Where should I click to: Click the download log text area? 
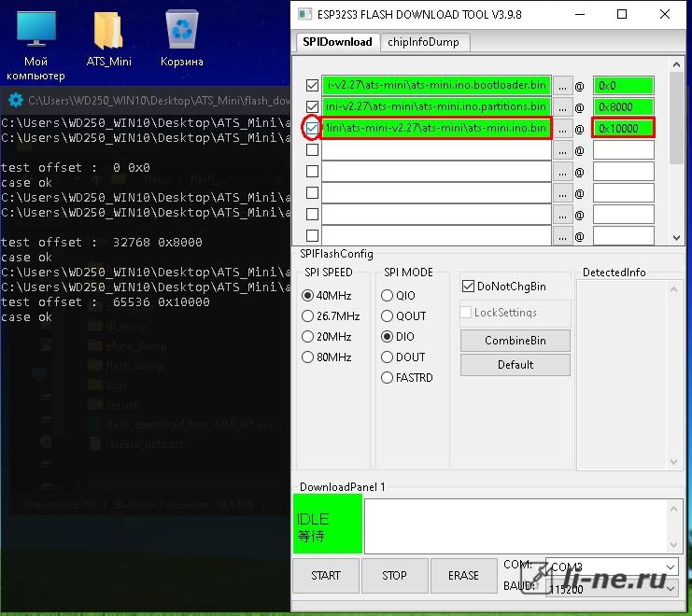tap(516, 525)
